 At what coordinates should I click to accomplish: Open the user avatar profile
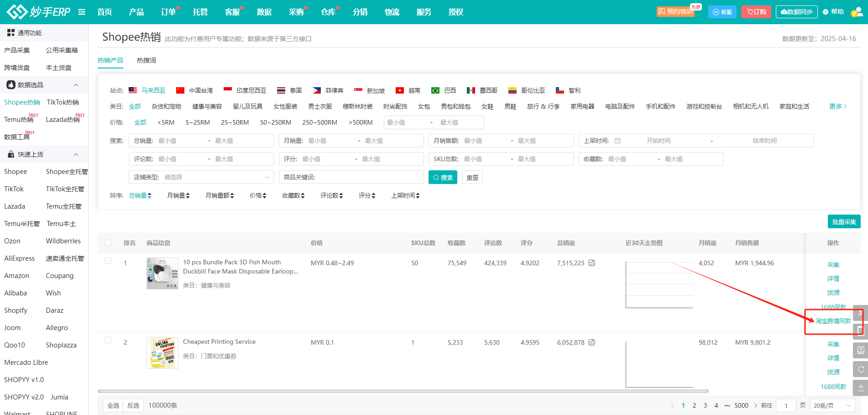pyautogui.click(x=856, y=13)
